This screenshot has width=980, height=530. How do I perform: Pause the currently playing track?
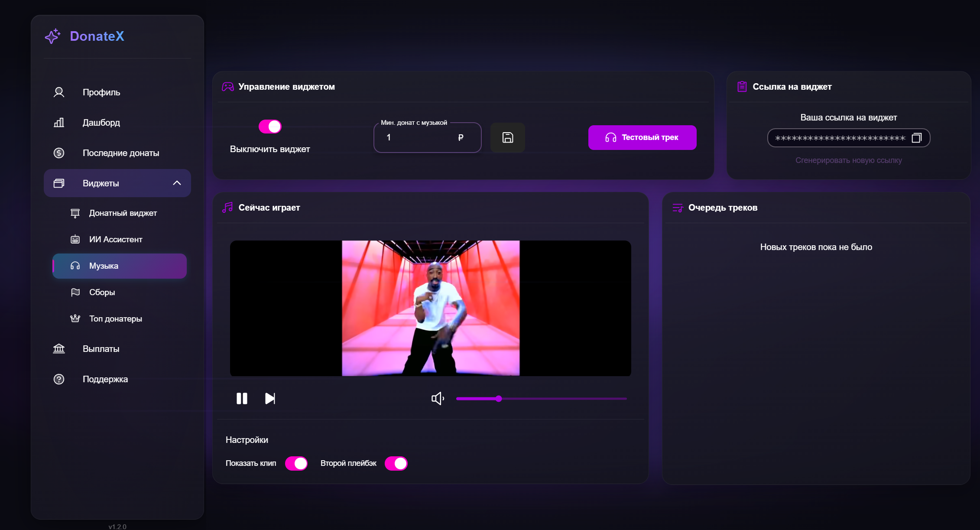pos(242,399)
